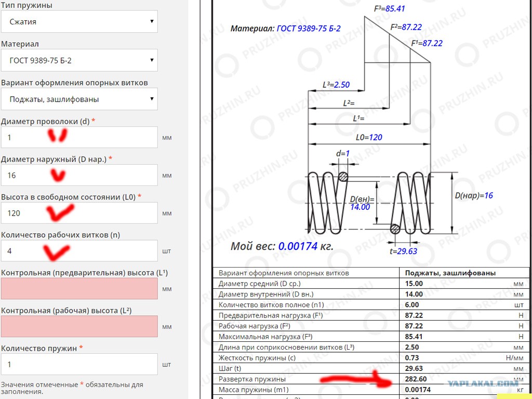The height and width of the screenshot is (399, 532).
Task: Click the Диаметр проволоки (d) input field
Action: (x=79, y=137)
